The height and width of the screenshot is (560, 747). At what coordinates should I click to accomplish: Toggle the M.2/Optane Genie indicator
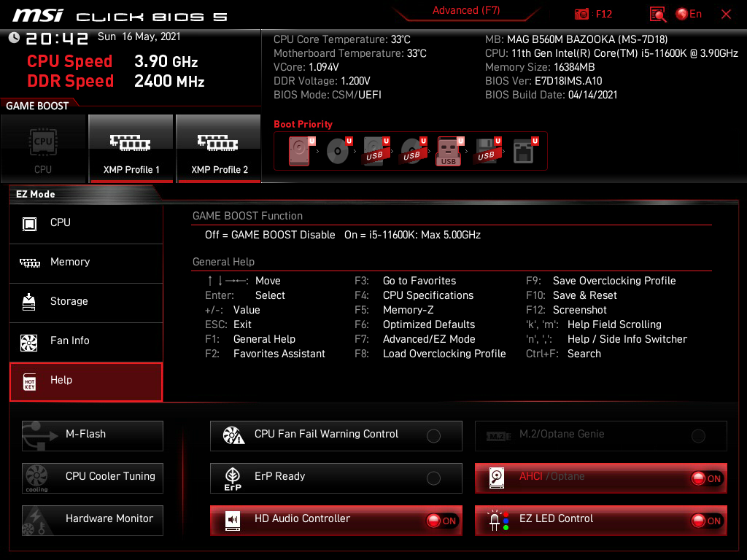[698, 436]
